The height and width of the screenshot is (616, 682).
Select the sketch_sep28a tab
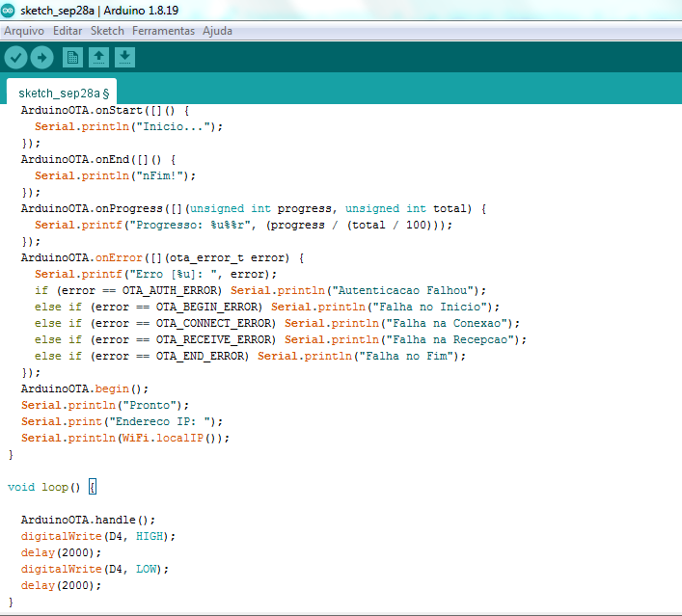pos(63,93)
